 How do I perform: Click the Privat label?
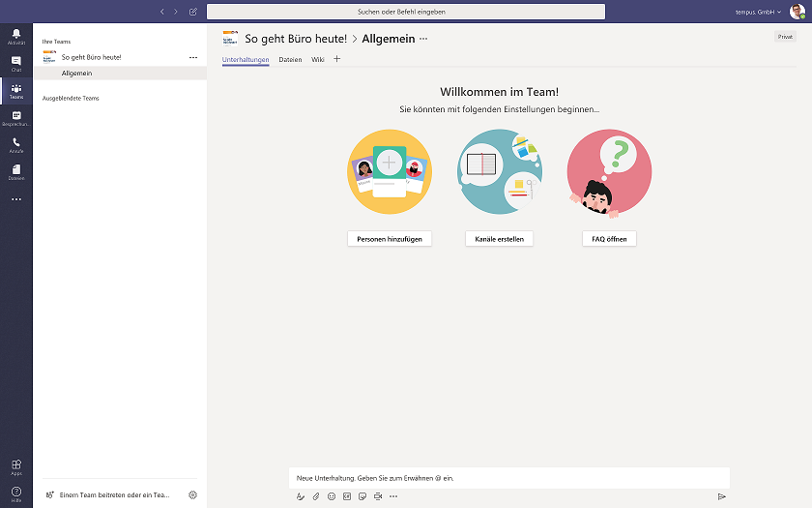(x=785, y=37)
